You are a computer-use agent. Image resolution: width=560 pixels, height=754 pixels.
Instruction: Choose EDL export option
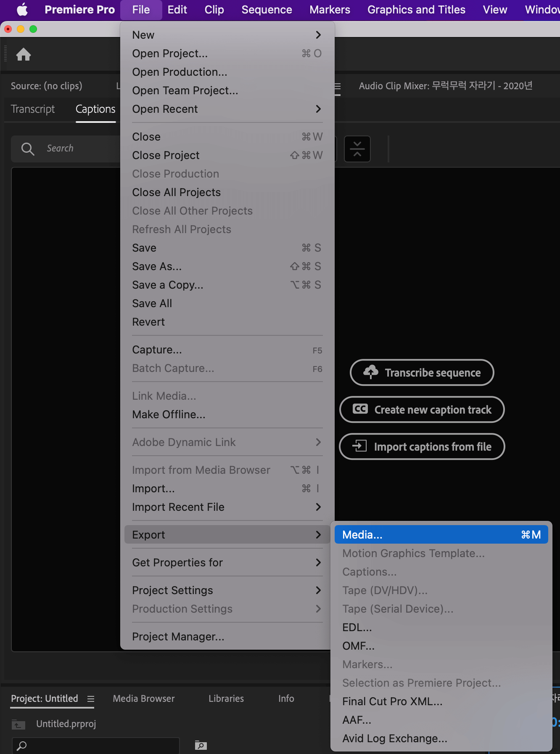click(x=441, y=627)
